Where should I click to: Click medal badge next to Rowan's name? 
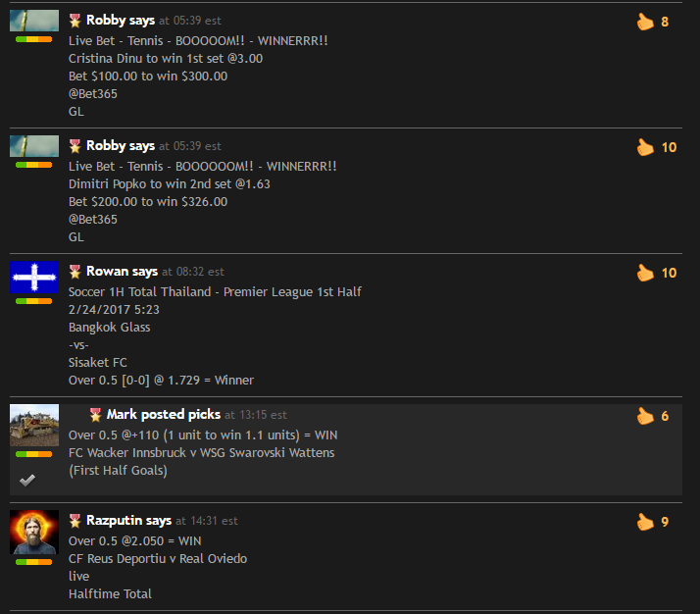[75, 271]
